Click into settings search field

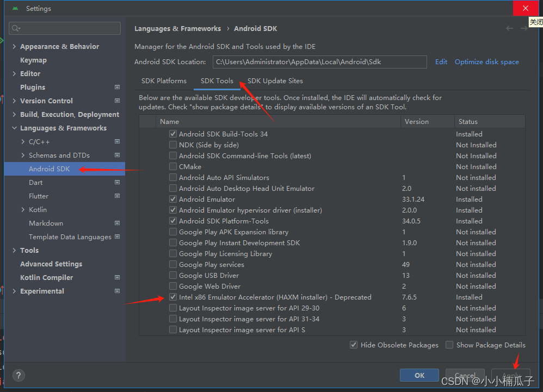tap(65, 28)
